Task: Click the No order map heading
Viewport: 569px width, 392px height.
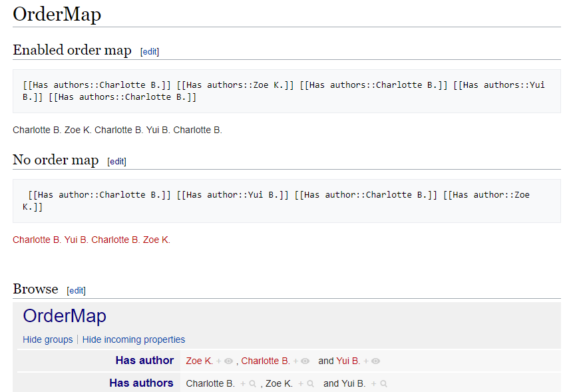Action: click(55, 160)
